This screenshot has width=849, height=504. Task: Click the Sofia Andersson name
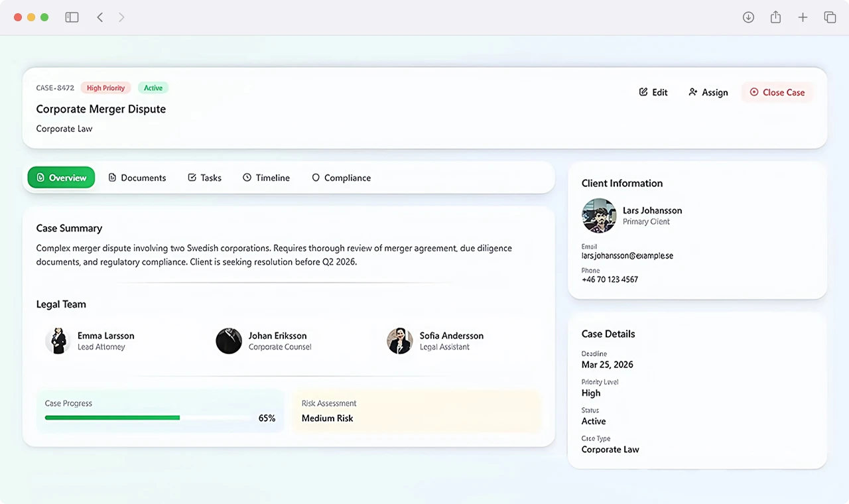point(452,336)
